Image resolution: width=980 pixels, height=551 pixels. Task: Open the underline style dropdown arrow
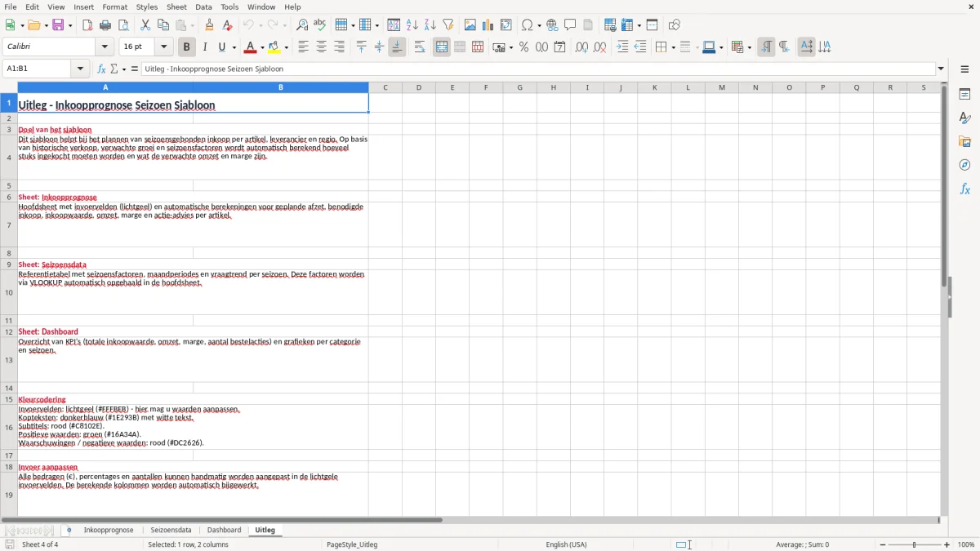234,47
